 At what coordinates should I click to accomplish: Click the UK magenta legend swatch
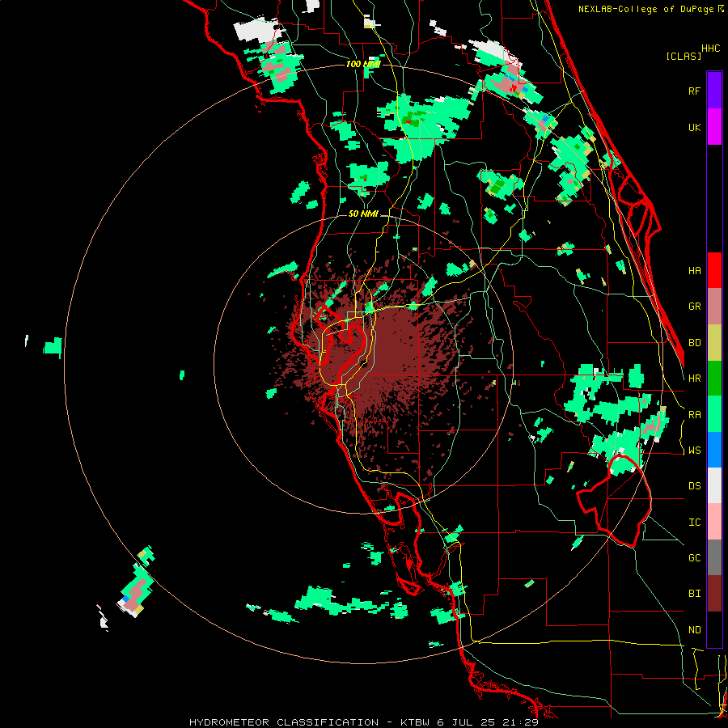coord(714,127)
